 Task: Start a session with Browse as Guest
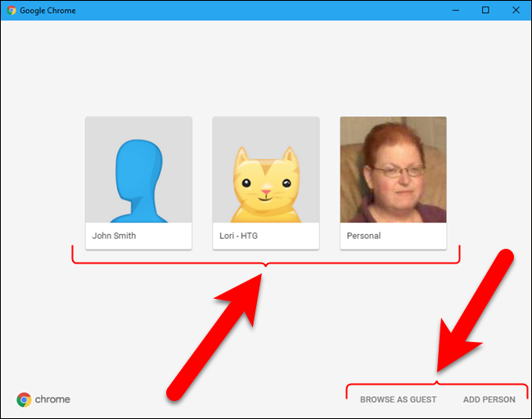coord(399,399)
